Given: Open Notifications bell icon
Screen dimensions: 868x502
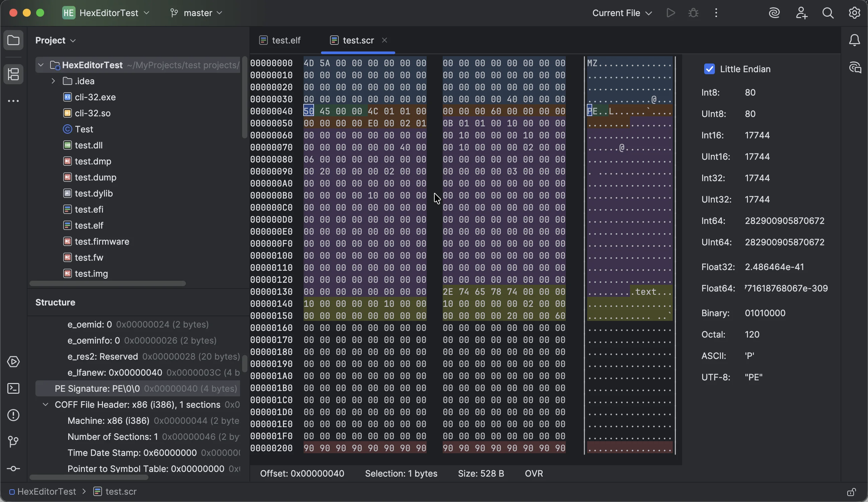Looking at the screenshot, I should [x=855, y=40].
